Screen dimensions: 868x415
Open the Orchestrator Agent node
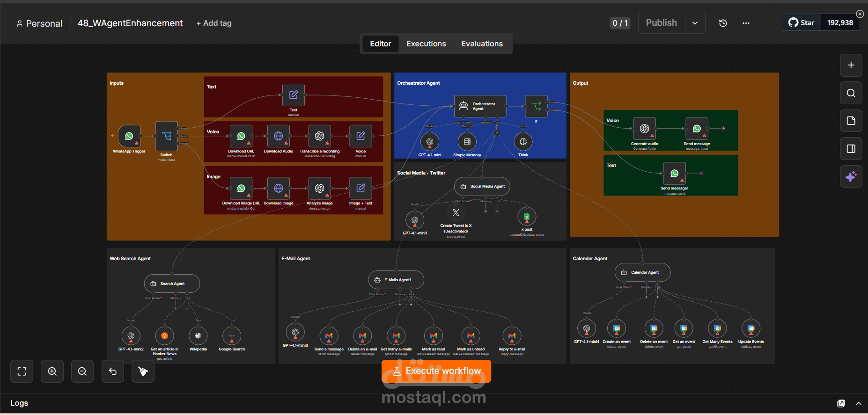tap(480, 106)
